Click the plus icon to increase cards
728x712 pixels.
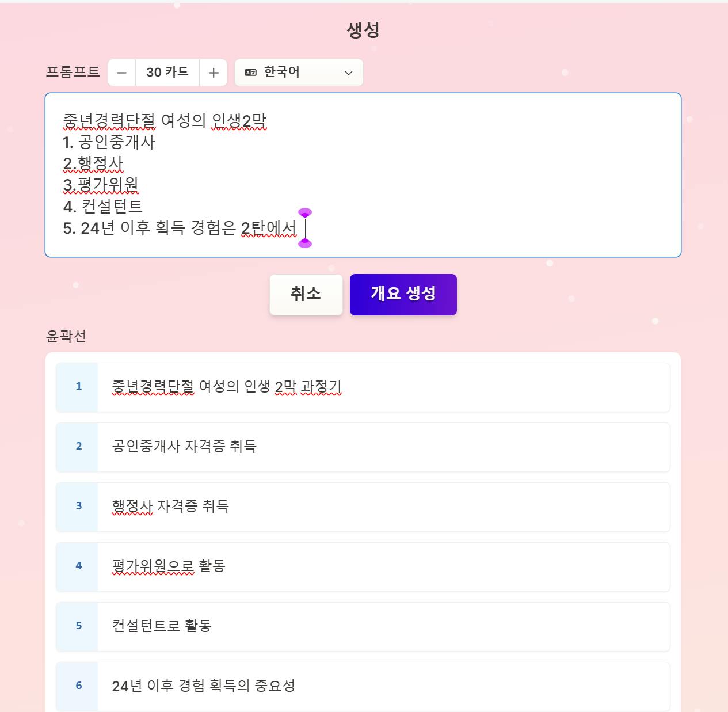(214, 73)
